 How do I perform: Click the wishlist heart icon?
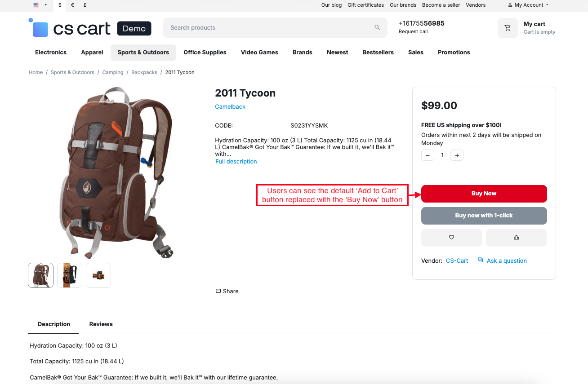[x=451, y=238]
